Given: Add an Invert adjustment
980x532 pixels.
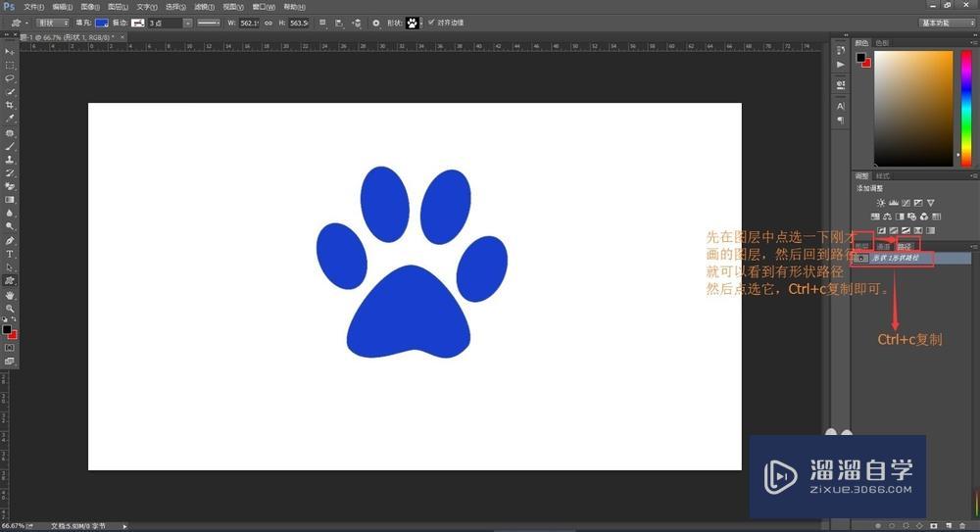Looking at the screenshot, I should click(881, 230).
